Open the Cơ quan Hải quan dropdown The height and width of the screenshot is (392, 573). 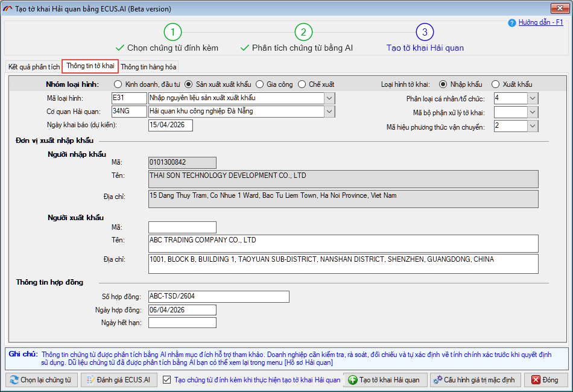(329, 111)
